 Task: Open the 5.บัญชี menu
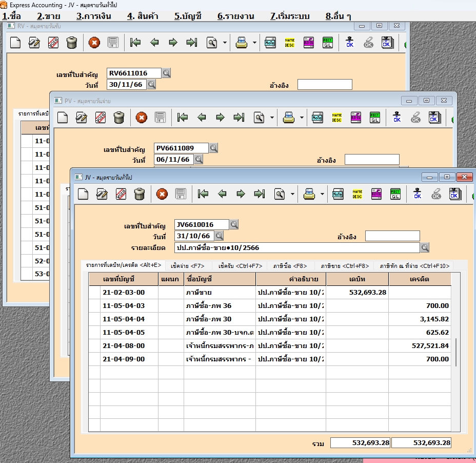(x=188, y=16)
